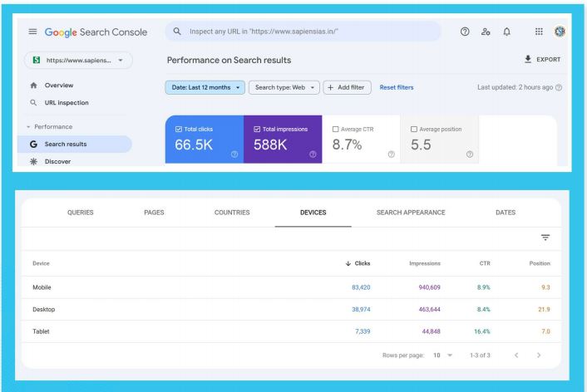This screenshot has width=587, height=392.
Task: Open the Date: Last 12 months filter
Action: (x=205, y=87)
